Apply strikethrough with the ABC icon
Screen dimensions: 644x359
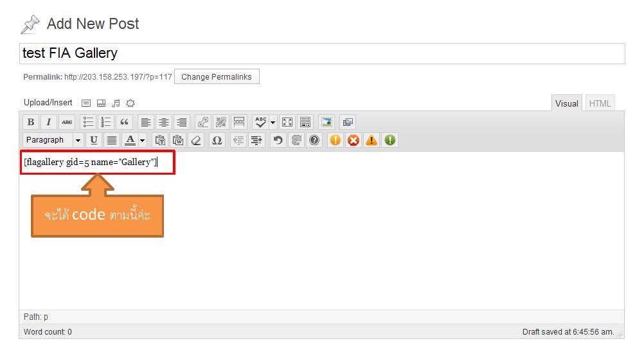click(67, 122)
